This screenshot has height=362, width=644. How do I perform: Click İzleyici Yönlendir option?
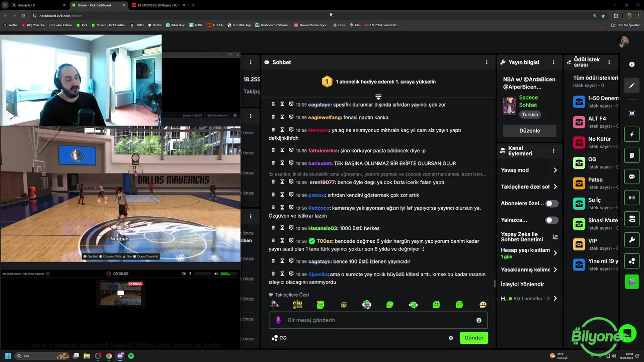coord(523,284)
